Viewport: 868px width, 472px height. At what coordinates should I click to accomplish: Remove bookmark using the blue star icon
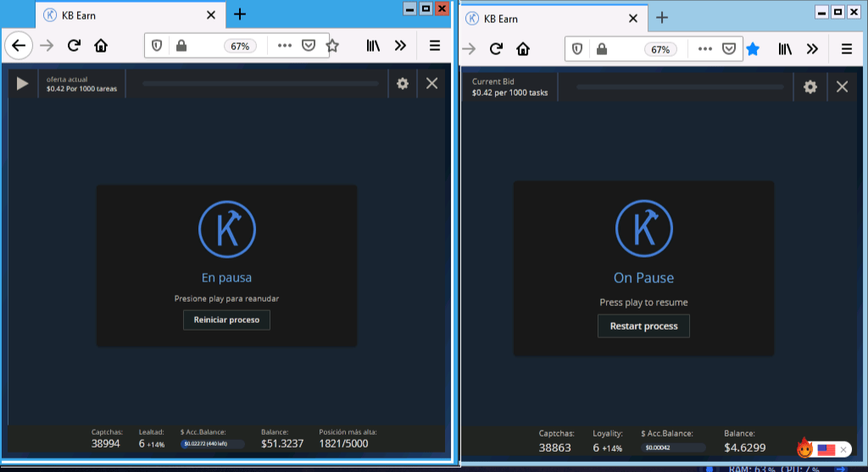click(752, 49)
